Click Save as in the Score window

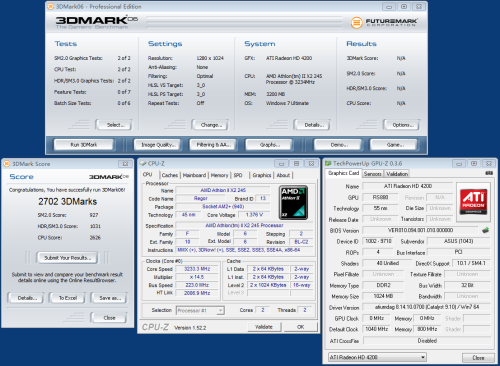coord(109,298)
